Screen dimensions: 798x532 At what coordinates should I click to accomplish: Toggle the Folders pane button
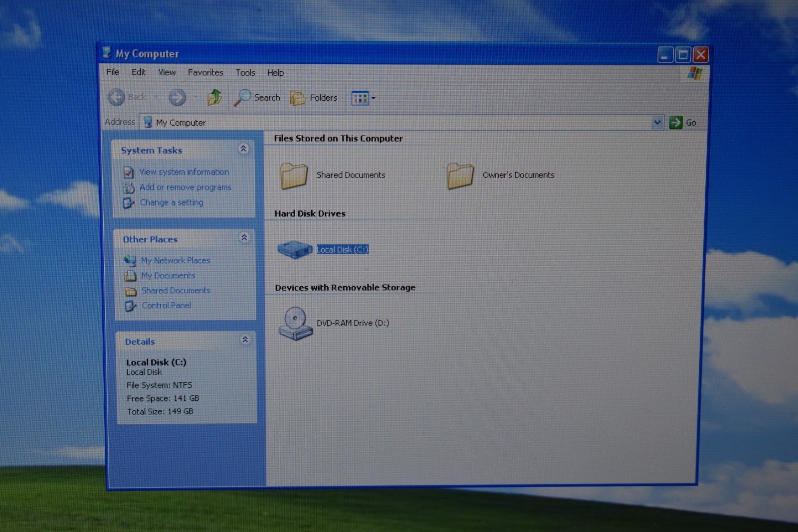click(314, 98)
